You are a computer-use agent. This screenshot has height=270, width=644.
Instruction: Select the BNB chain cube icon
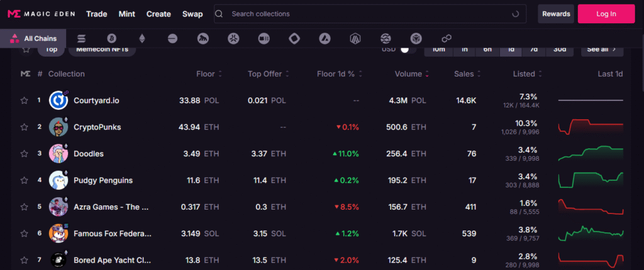click(416, 39)
